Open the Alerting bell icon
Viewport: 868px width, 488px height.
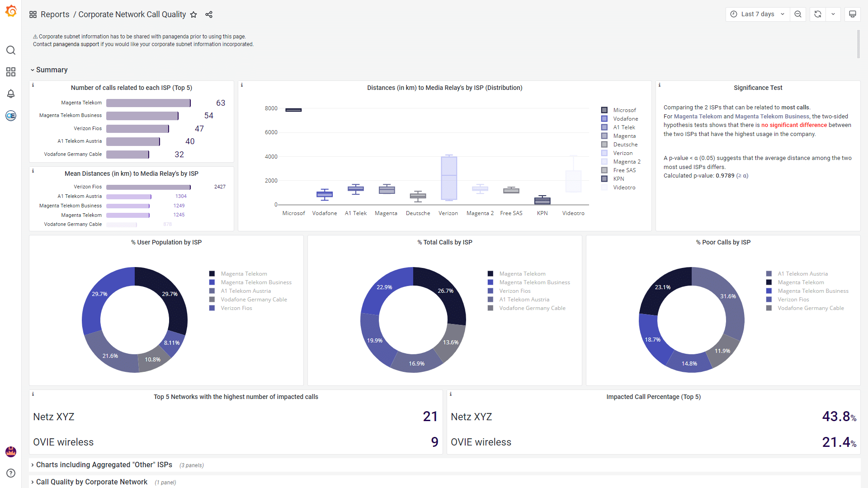11,94
